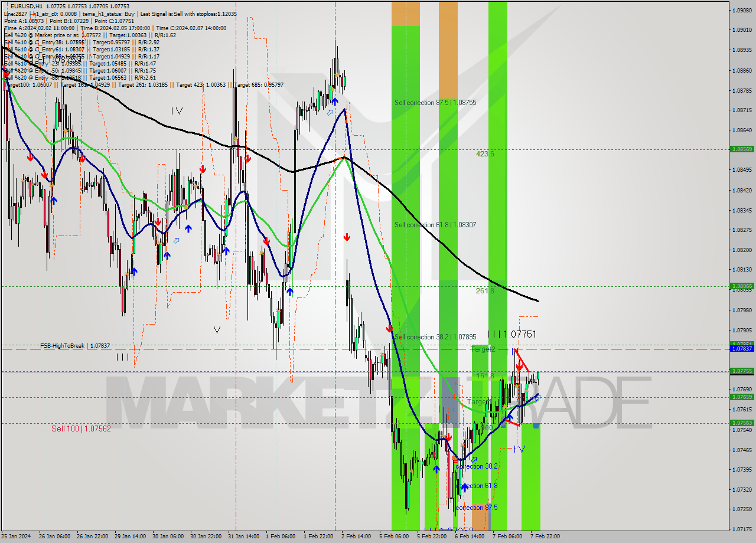Screen dimensions: 756x543
Task: Click the 1.07755 current price tag
Action: tap(742, 371)
